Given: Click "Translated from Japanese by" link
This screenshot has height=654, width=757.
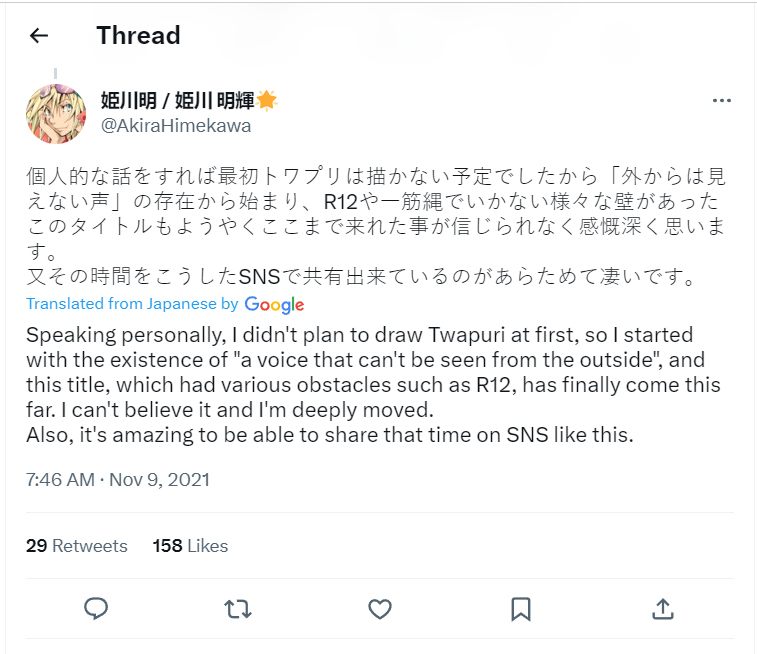Looking at the screenshot, I should pyautogui.click(x=132, y=304).
